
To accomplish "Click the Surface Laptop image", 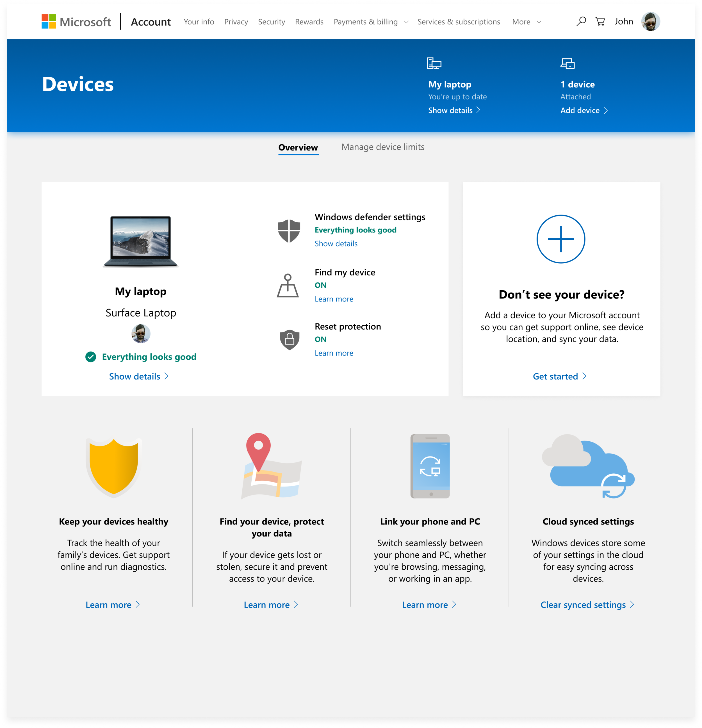I will pyautogui.click(x=141, y=241).
